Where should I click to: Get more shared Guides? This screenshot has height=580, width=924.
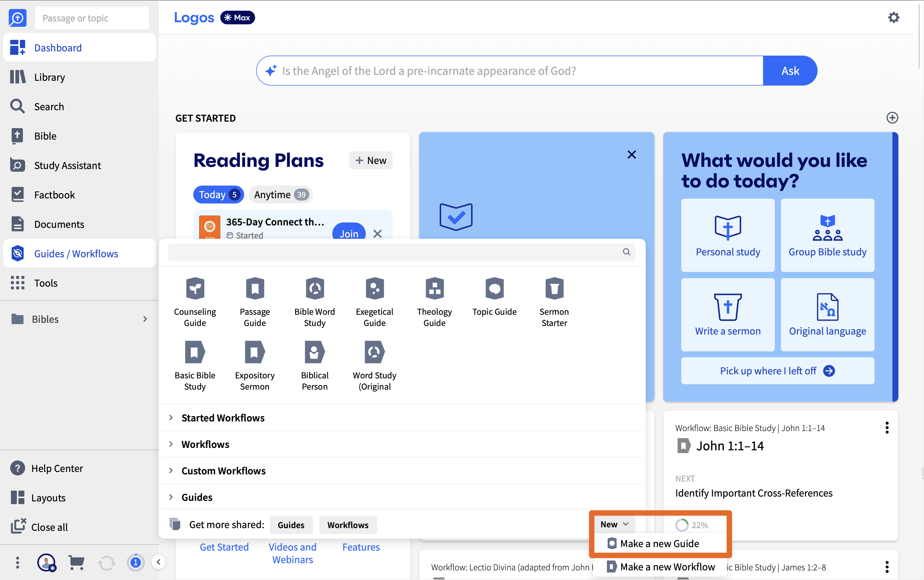pos(291,525)
